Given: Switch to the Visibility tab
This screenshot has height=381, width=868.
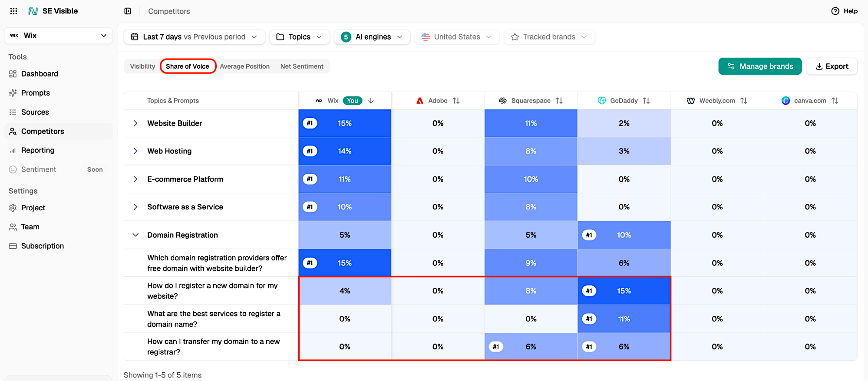Looking at the screenshot, I should 142,66.
